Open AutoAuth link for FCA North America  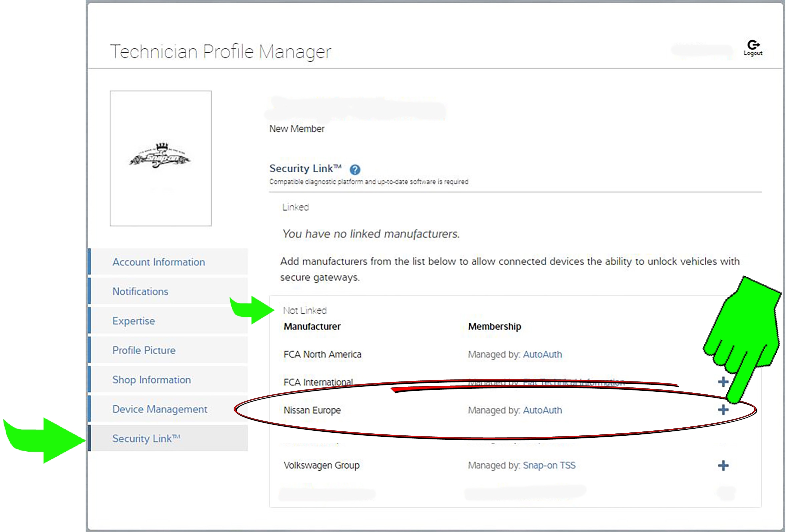[542, 354]
